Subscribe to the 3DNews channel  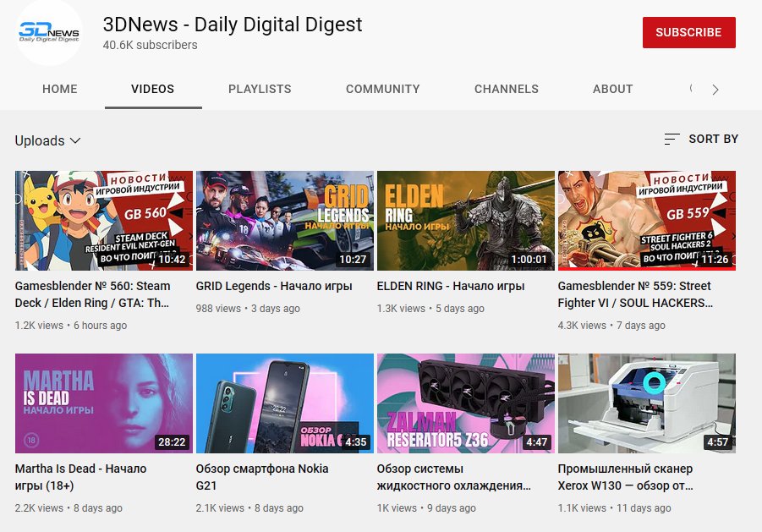(688, 32)
